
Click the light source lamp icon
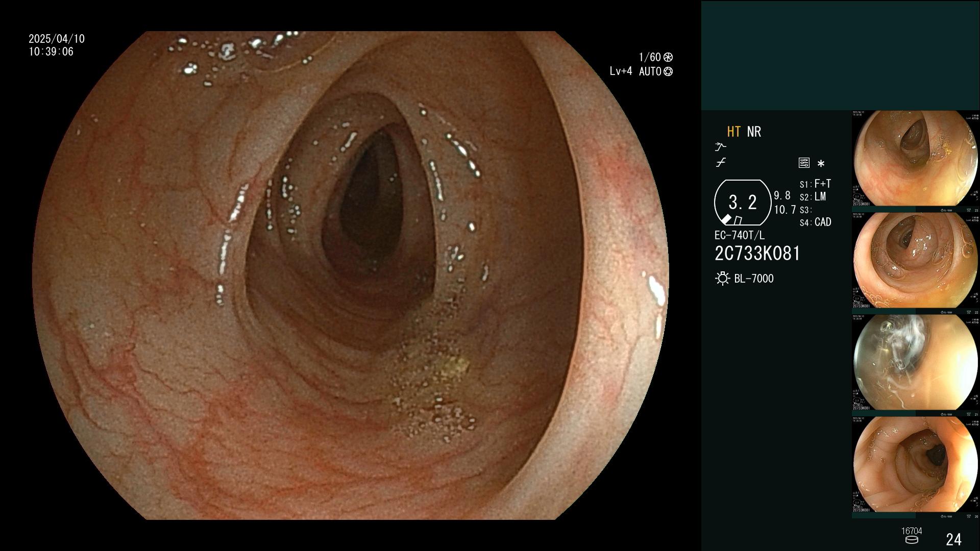point(722,279)
